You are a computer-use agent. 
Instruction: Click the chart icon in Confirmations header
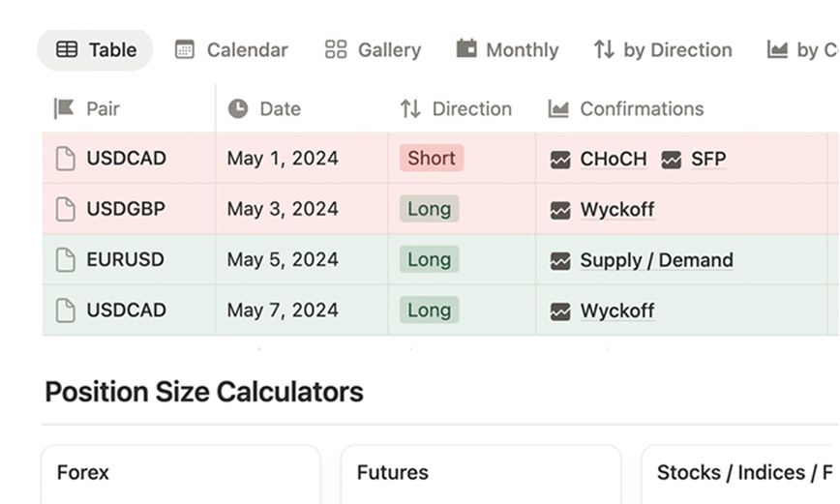click(x=558, y=109)
